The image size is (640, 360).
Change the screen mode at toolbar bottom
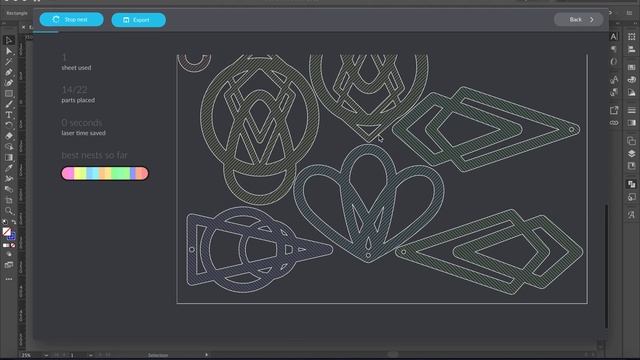(x=9, y=265)
